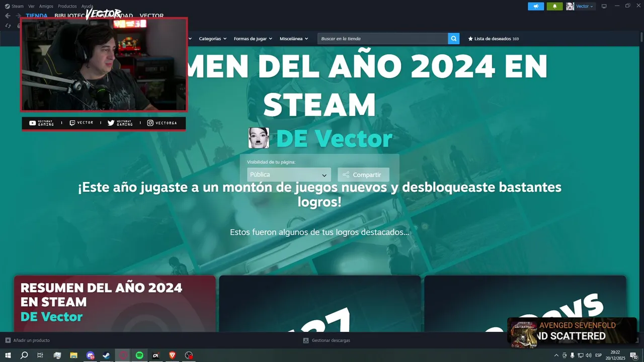Click the page reload icon
Screen dimensions: 644x362
[8, 26]
